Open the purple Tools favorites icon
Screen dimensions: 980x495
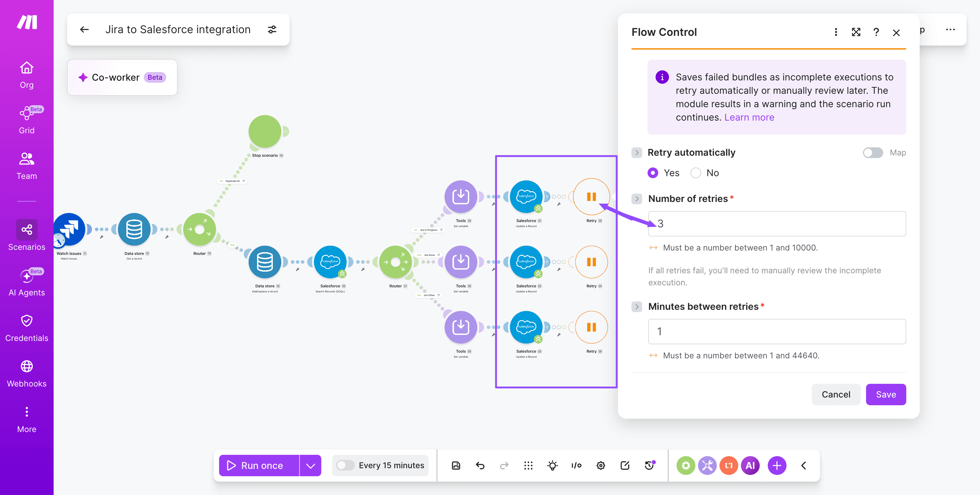(x=707, y=466)
